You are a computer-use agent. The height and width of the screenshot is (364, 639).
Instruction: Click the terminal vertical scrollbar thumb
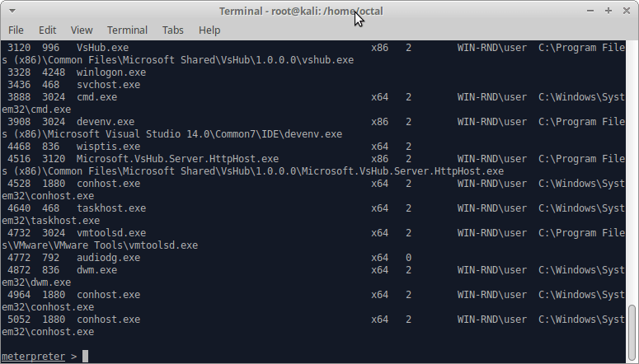click(632, 332)
